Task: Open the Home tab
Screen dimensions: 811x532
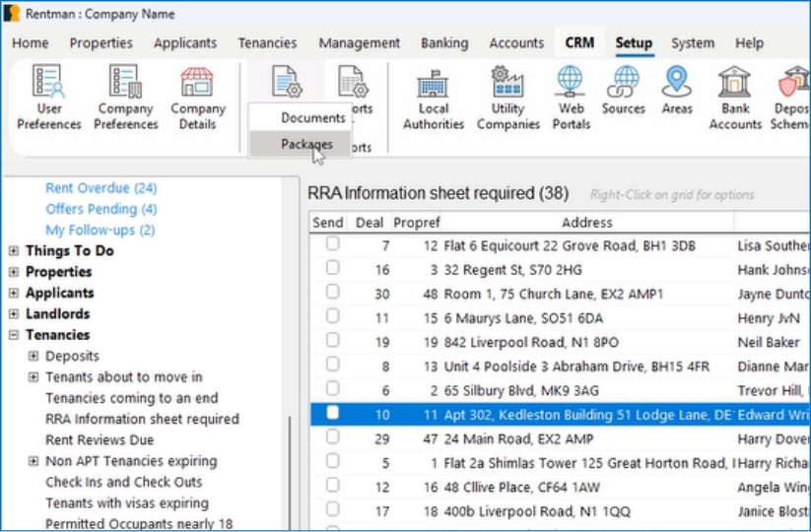Action: [x=31, y=43]
